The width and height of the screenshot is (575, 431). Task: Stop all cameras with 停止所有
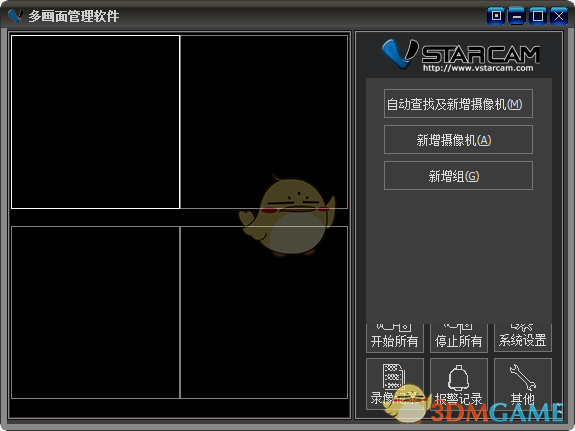[x=458, y=338]
